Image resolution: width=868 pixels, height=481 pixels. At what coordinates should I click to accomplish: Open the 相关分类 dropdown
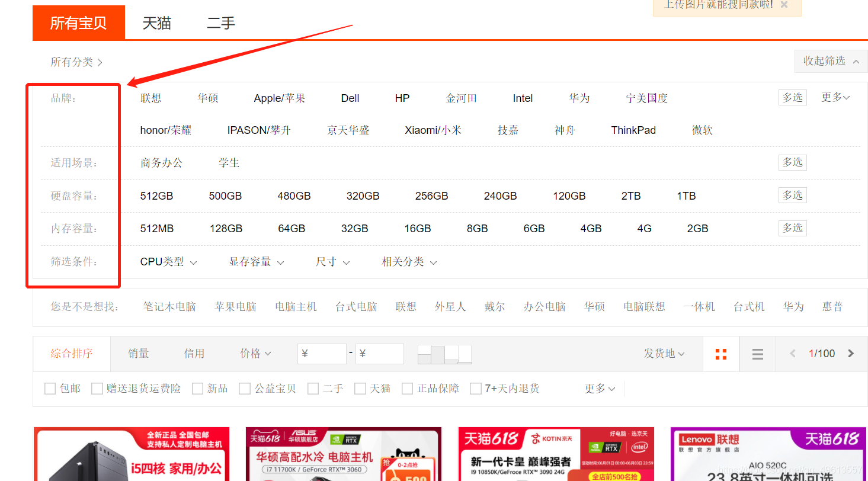point(409,262)
